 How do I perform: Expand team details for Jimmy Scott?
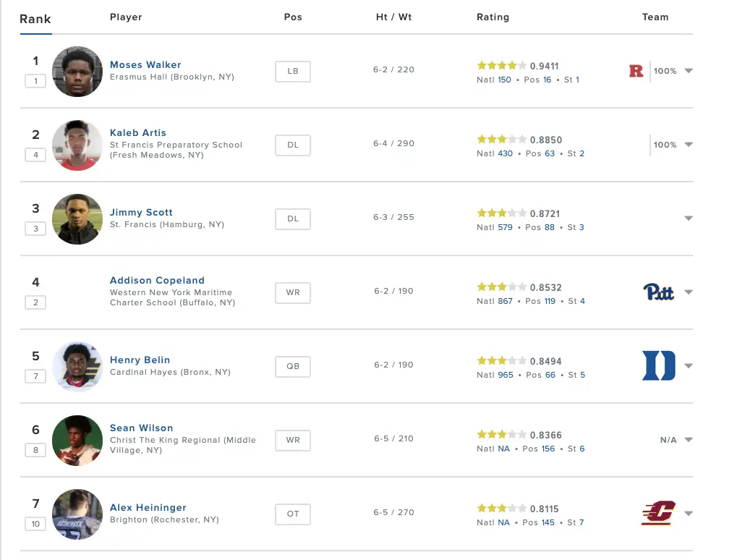pyautogui.click(x=688, y=219)
